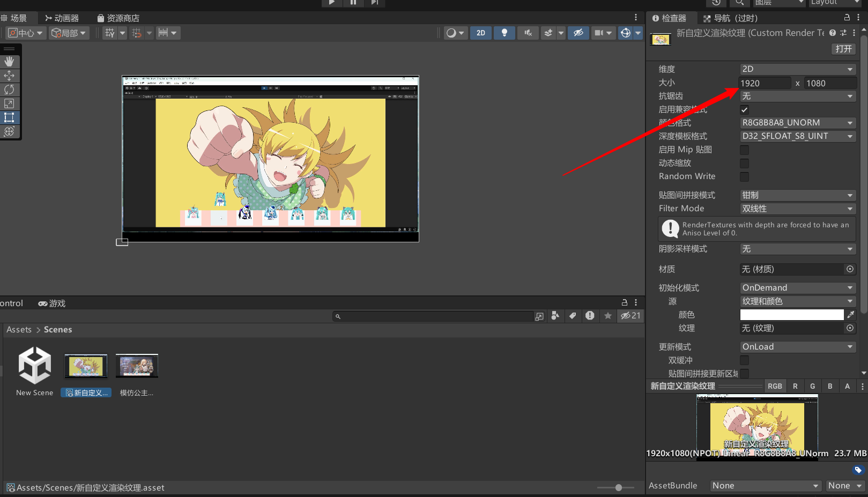868x497 pixels.
Task: Show RGB preview channel
Action: tap(775, 386)
